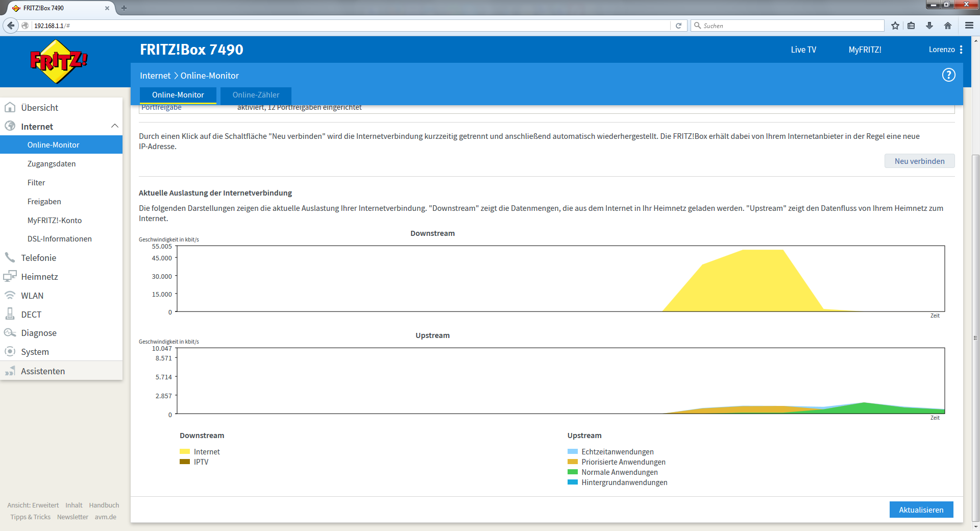Click the brown IPTV legend swatch
The image size is (980, 531).
tap(185, 462)
